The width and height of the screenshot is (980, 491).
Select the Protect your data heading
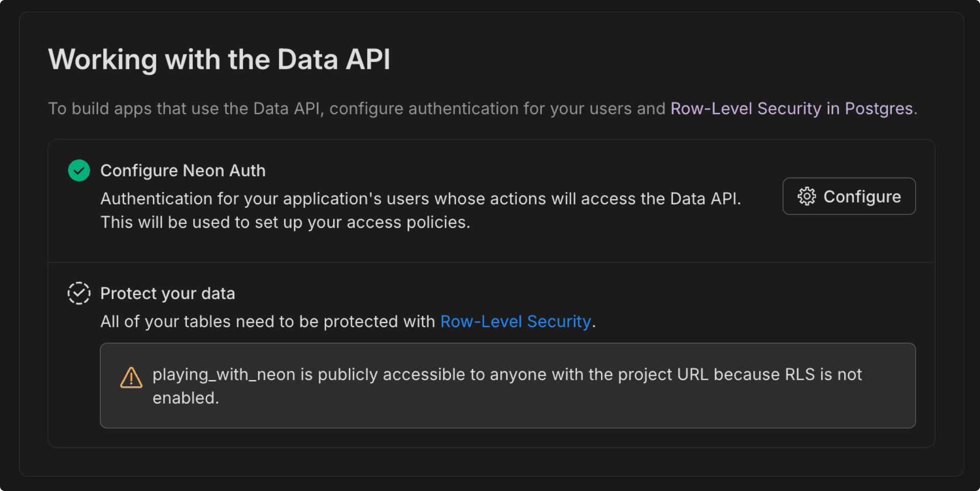[168, 293]
